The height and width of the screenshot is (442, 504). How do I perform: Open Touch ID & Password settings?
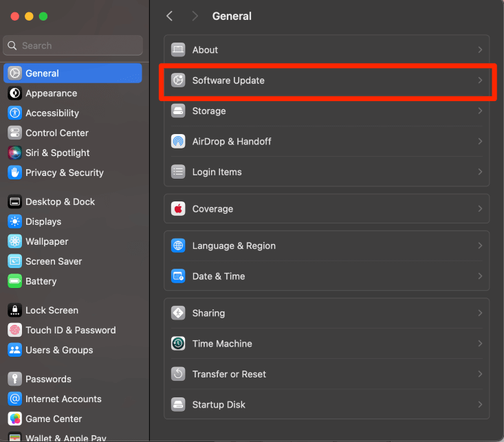coord(70,330)
